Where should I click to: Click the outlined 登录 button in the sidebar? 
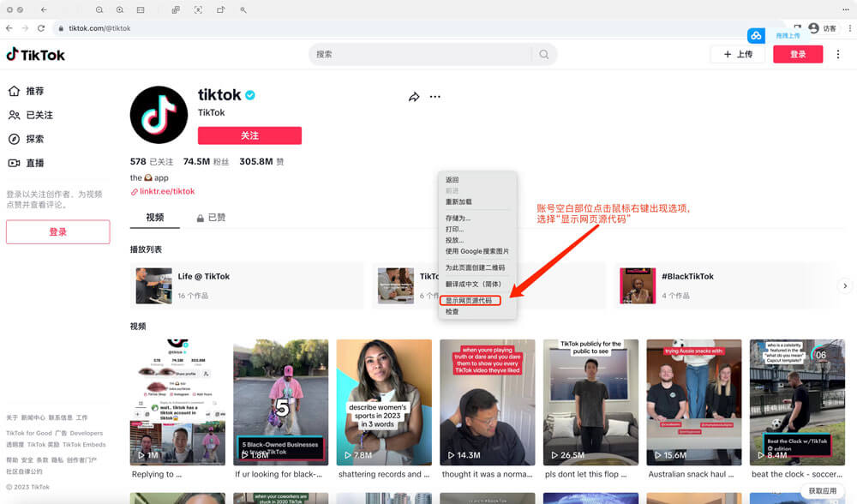(x=58, y=231)
